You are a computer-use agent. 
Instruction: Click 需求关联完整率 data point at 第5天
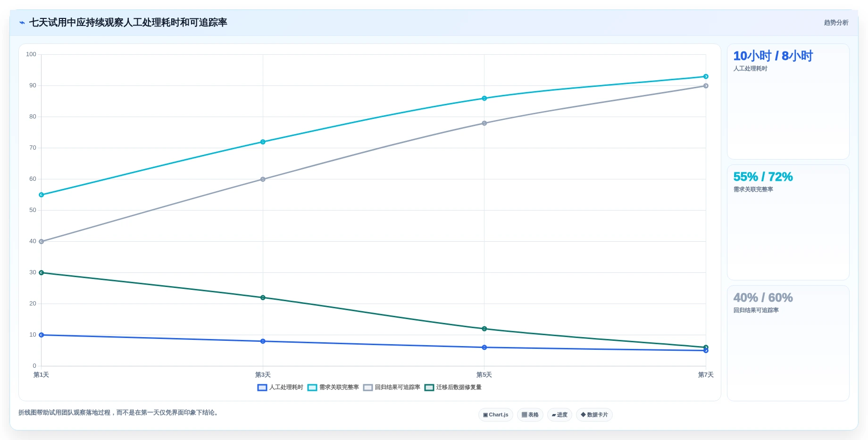coord(484,99)
